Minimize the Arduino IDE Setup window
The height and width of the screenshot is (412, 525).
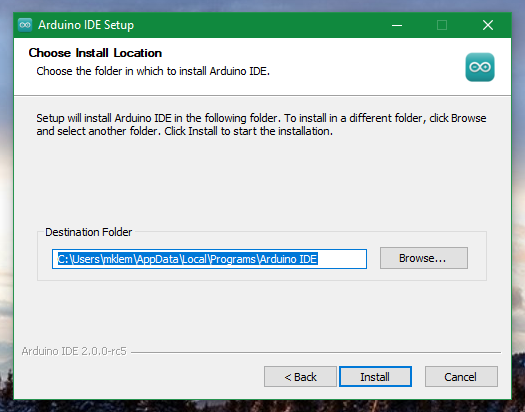click(397, 25)
